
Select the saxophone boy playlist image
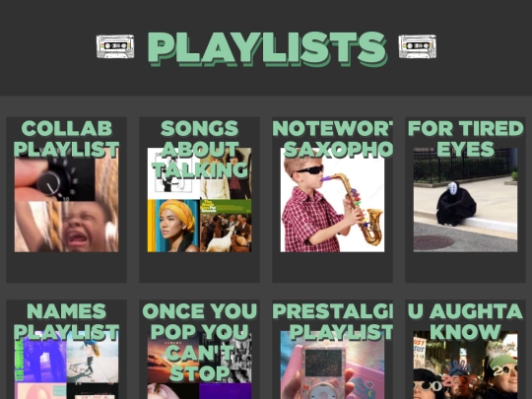coord(333,200)
